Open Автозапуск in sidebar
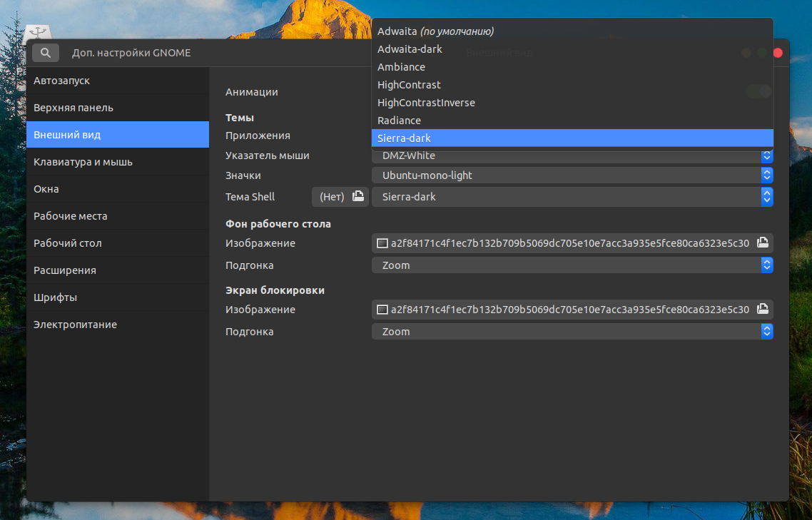This screenshot has width=812, height=520. [118, 81]
